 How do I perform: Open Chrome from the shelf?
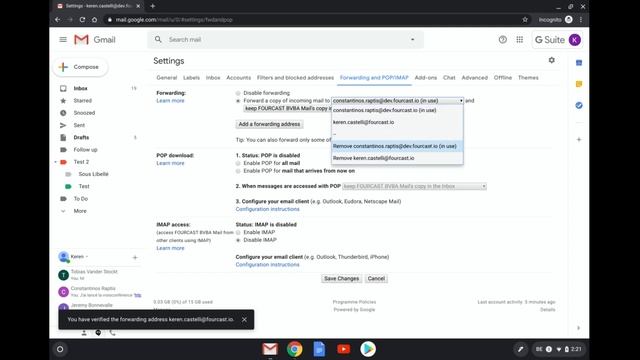tap(294, 349)
